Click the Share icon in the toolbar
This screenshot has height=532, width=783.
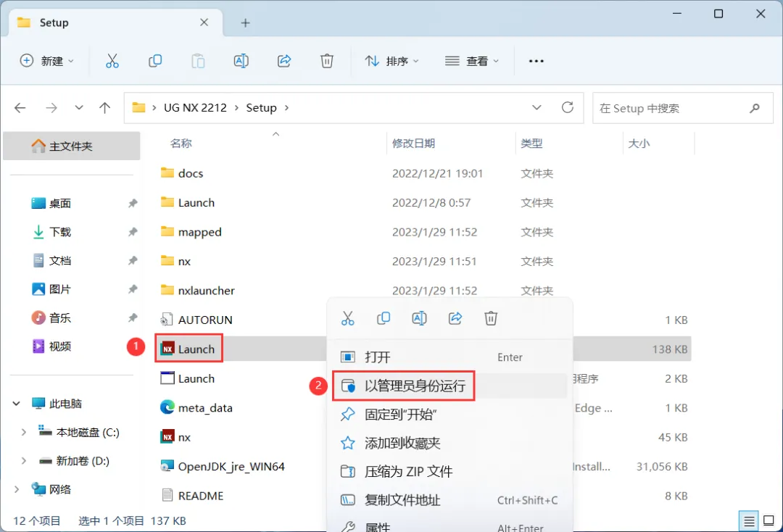pos(284,61)
